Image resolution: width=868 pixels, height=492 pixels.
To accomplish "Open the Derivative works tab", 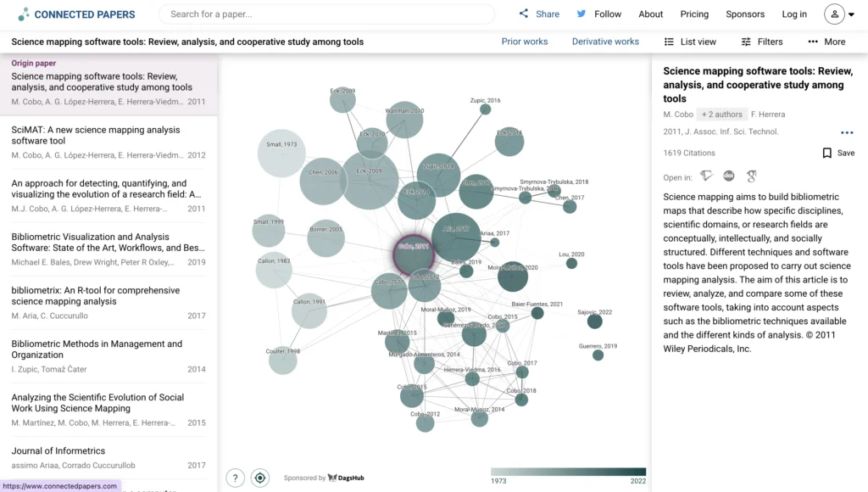I will (605, 42).
